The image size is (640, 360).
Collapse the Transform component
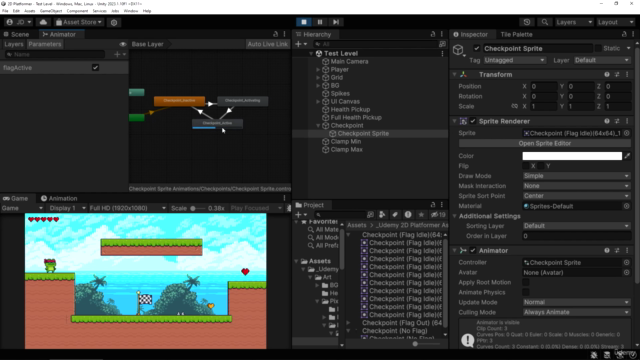pyautogui.click(x=454, y=75)
